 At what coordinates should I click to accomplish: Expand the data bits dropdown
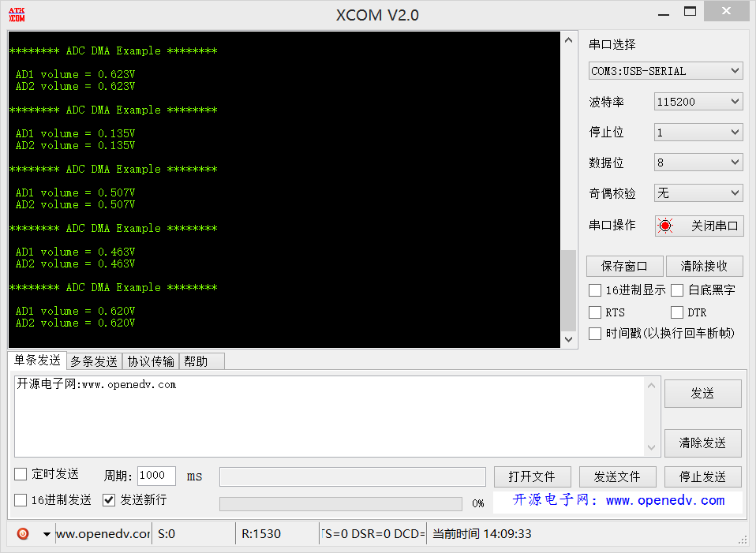pyautogui.click(x=698, y=163)
